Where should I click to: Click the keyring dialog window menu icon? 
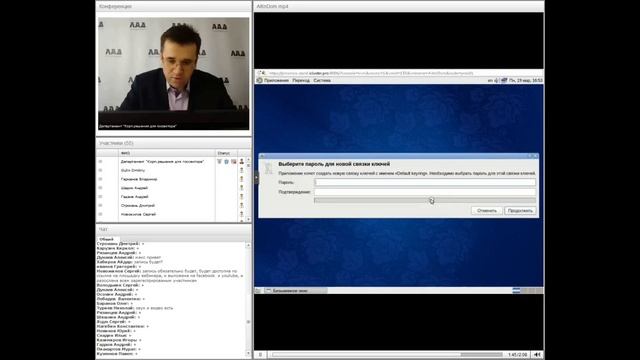pyautogui.click(x=262, y=156)
